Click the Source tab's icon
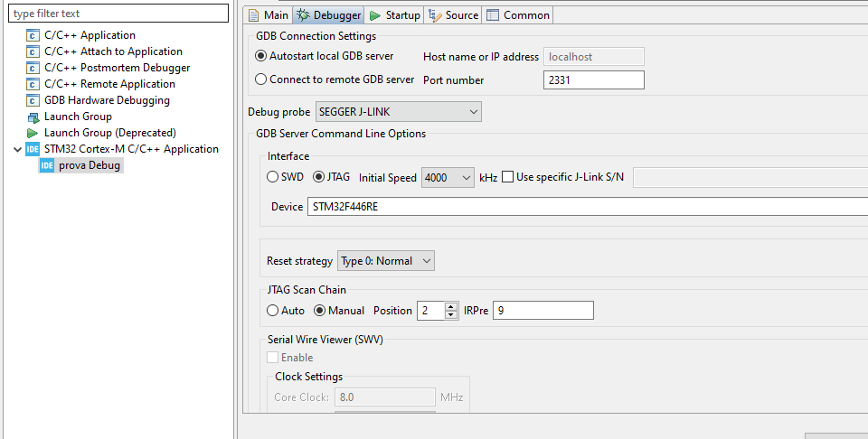 (435, 15)
